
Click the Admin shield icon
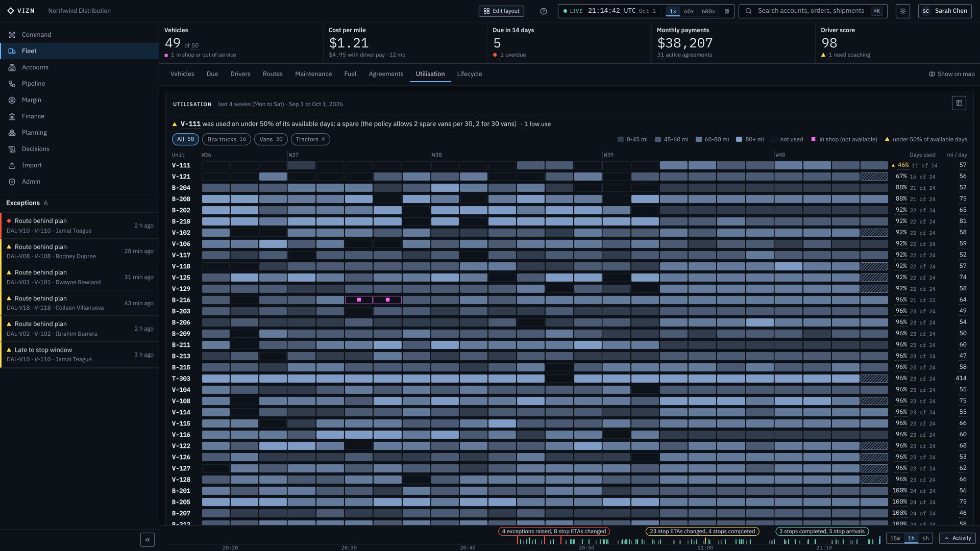click(12, 182)
